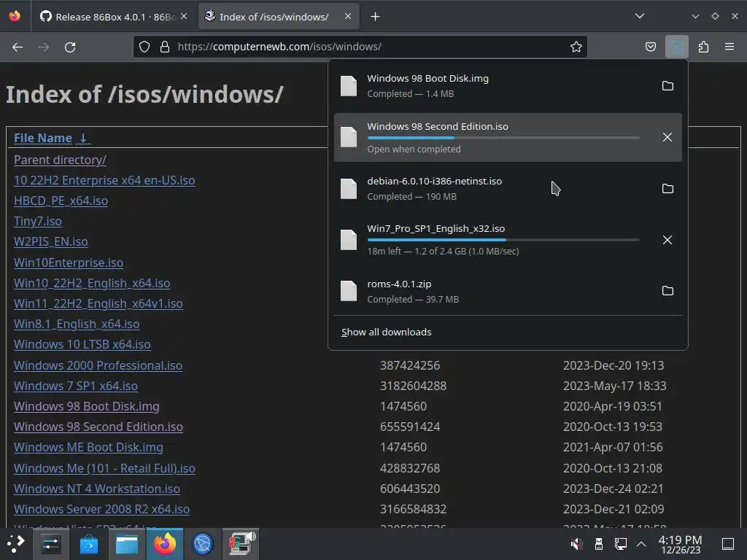Open the Firefox hamburger application menu
This screenshot has height=560, width=747.
[x=729, y=47]
